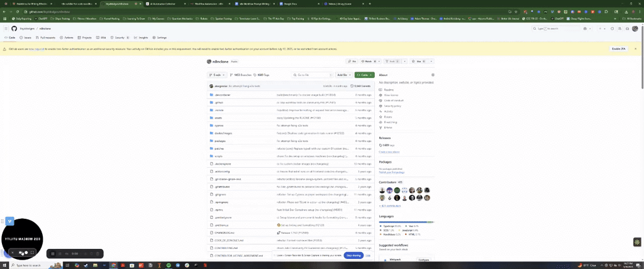
Task: Open the docker/images folder
Action: coord(223,133)
